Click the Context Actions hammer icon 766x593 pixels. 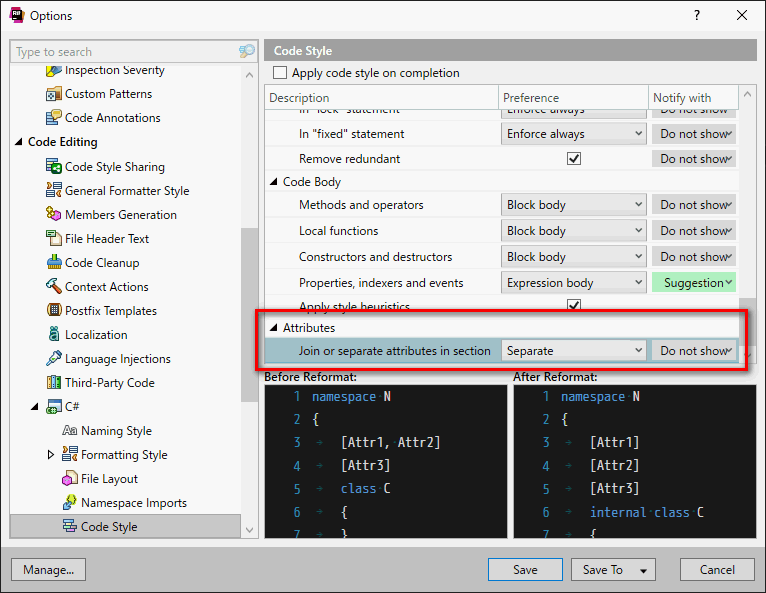54,286
